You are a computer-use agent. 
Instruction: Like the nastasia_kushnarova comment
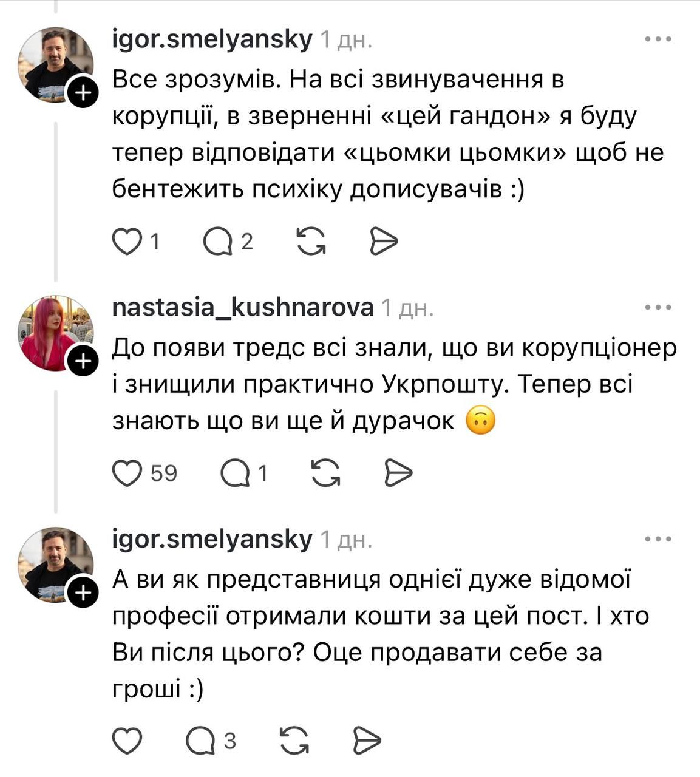point(127,473)
